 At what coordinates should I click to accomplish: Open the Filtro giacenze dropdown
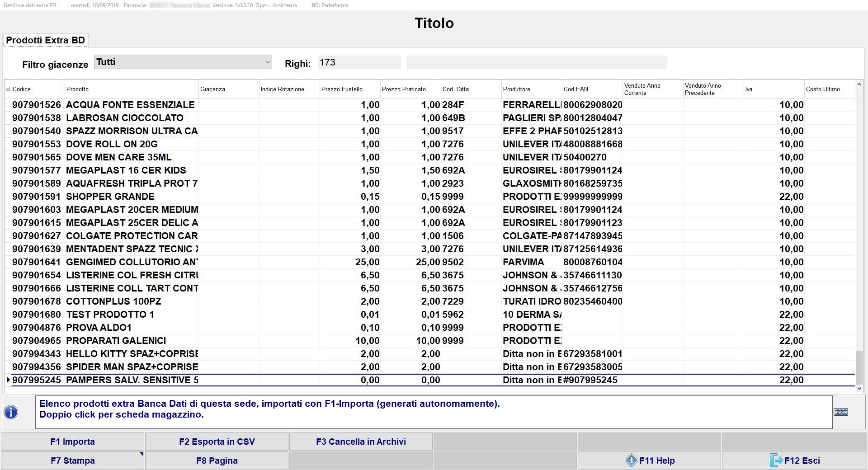pyautogui.click(x=268, y=62)
